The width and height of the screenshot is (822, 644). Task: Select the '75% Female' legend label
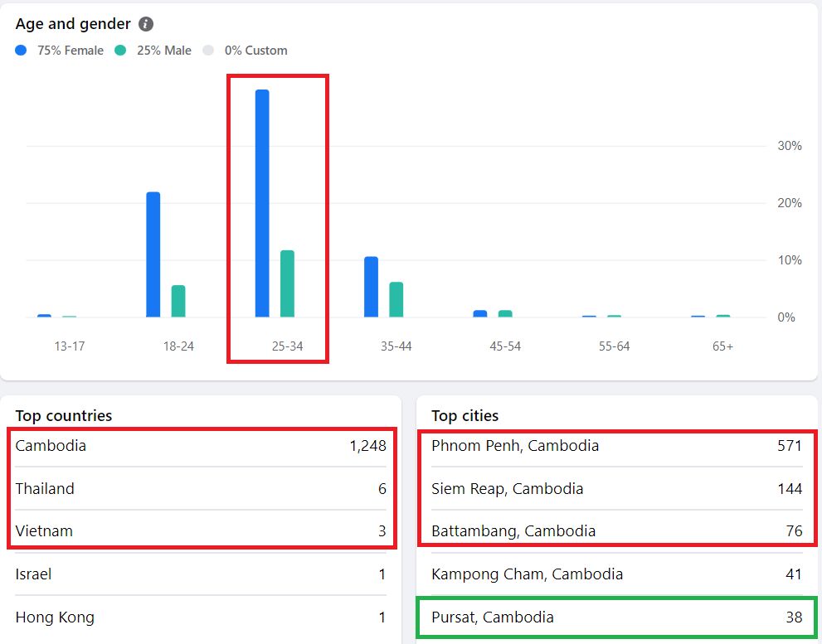[x=71, y=51]
